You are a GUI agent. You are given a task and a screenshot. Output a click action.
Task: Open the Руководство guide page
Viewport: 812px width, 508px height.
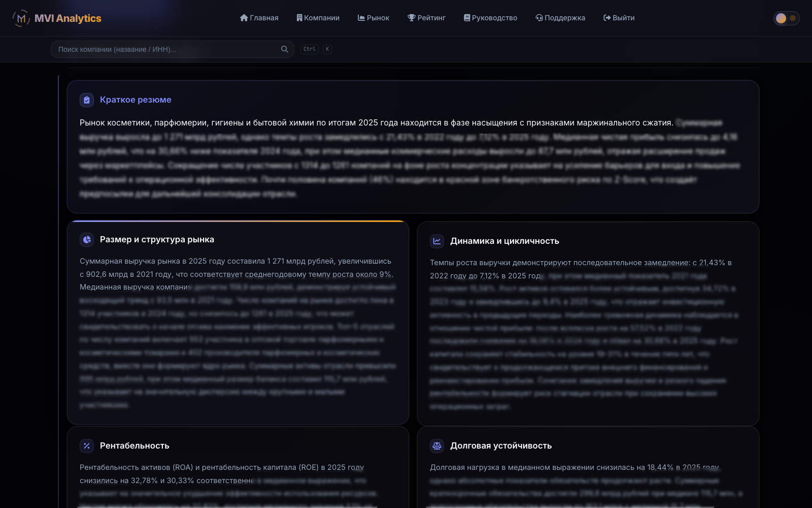coord(490,18)
